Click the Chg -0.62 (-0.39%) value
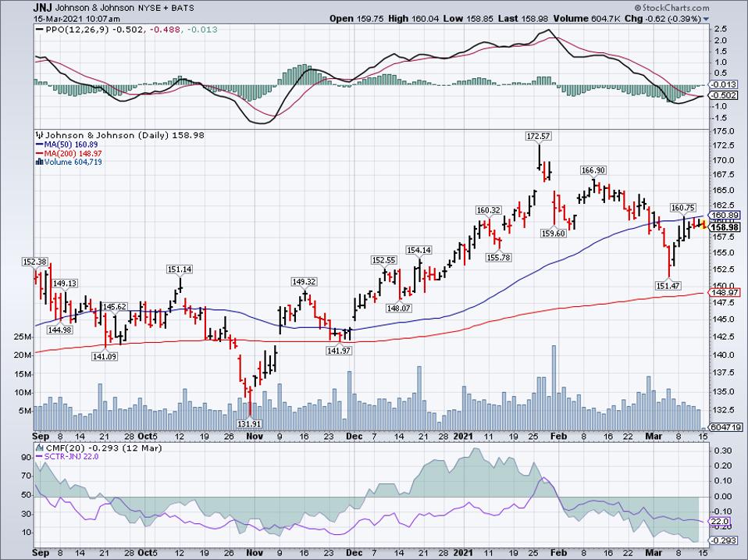 (663, 19)
